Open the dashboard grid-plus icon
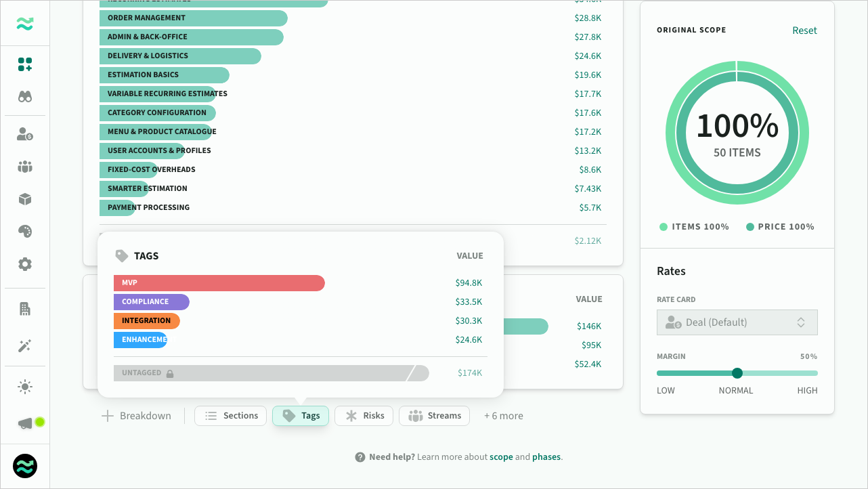 coord(25,64)
